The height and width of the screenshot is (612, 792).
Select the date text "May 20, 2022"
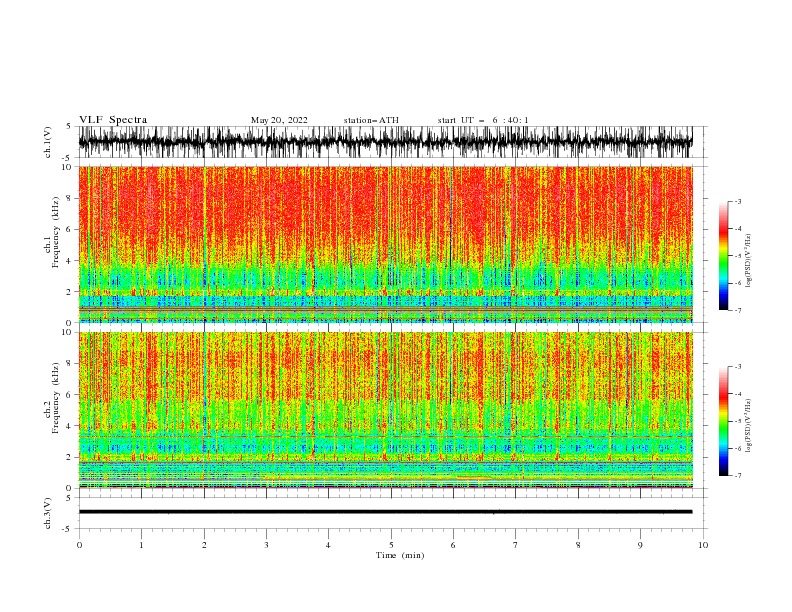[279, 120]
